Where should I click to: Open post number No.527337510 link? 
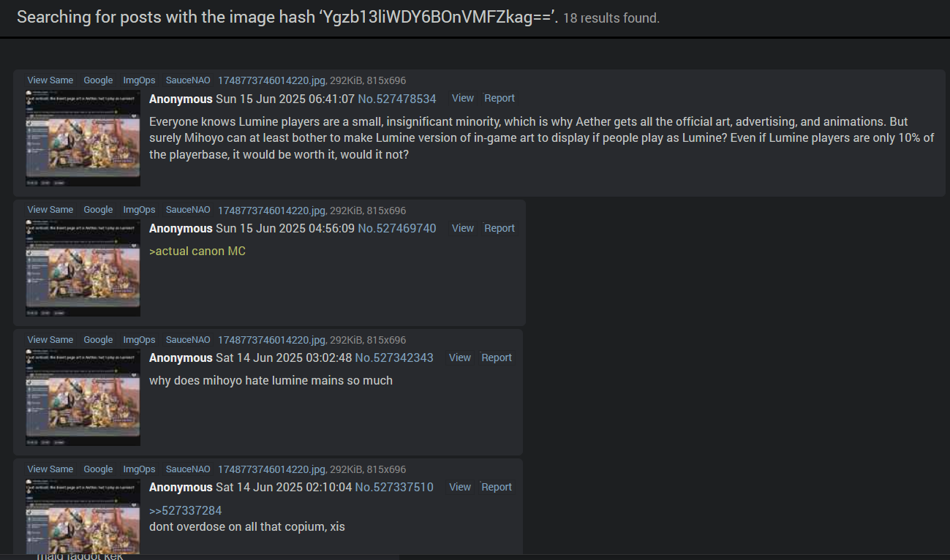tap(394, 487)
